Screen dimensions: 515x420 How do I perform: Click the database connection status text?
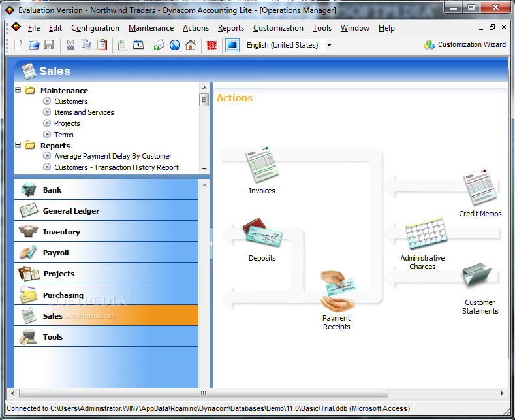pos(208,408)
